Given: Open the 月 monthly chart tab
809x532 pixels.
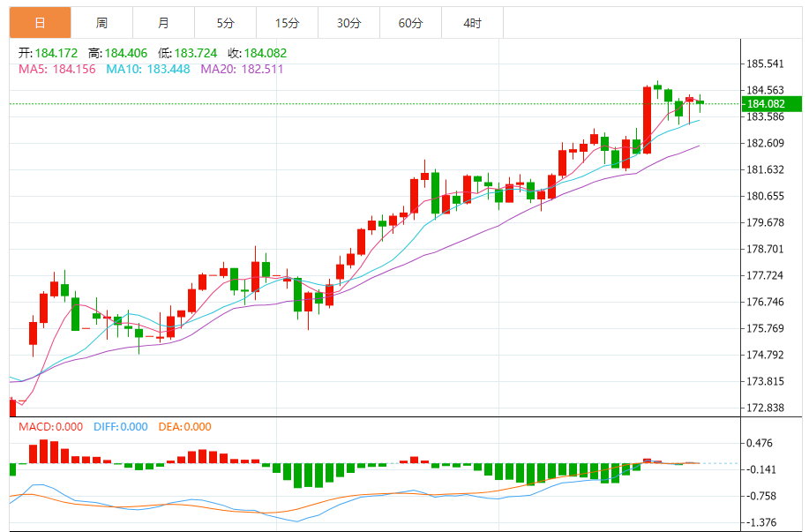Looking at the screenshot, I should [163, 23].
